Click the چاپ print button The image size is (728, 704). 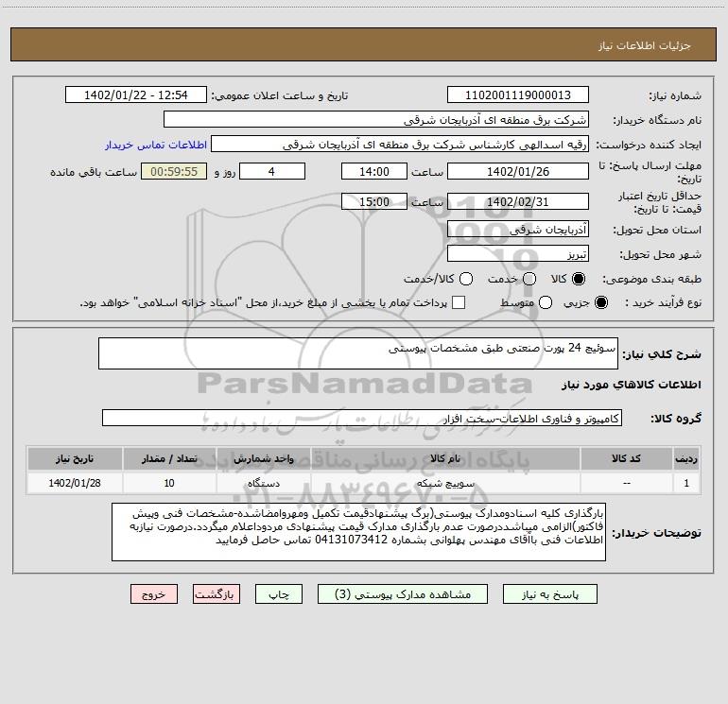point(279,594)
